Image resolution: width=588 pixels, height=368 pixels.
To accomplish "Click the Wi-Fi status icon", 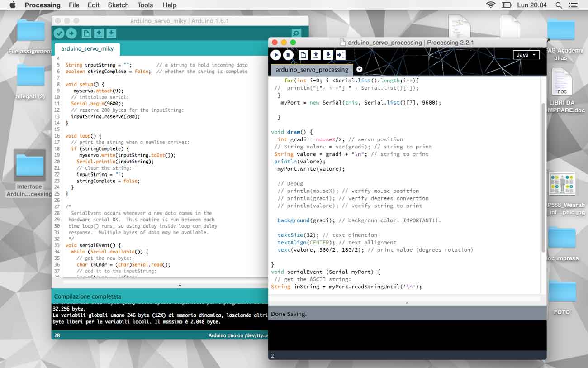I will point(491,5).
